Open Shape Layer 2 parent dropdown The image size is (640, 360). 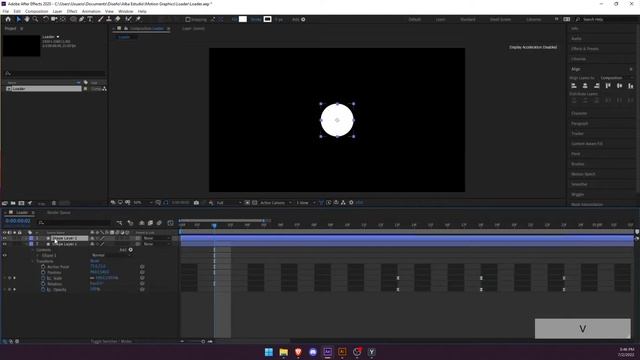156,238
